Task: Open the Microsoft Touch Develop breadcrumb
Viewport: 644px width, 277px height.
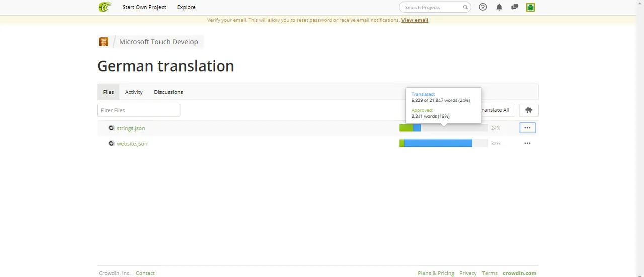Action: point(158,42)
